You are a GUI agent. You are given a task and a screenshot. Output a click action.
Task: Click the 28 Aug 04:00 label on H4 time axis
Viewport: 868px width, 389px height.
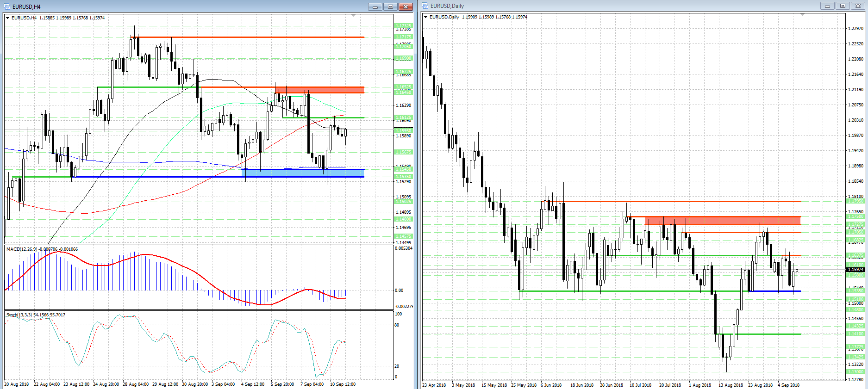[x=136, y=384]
